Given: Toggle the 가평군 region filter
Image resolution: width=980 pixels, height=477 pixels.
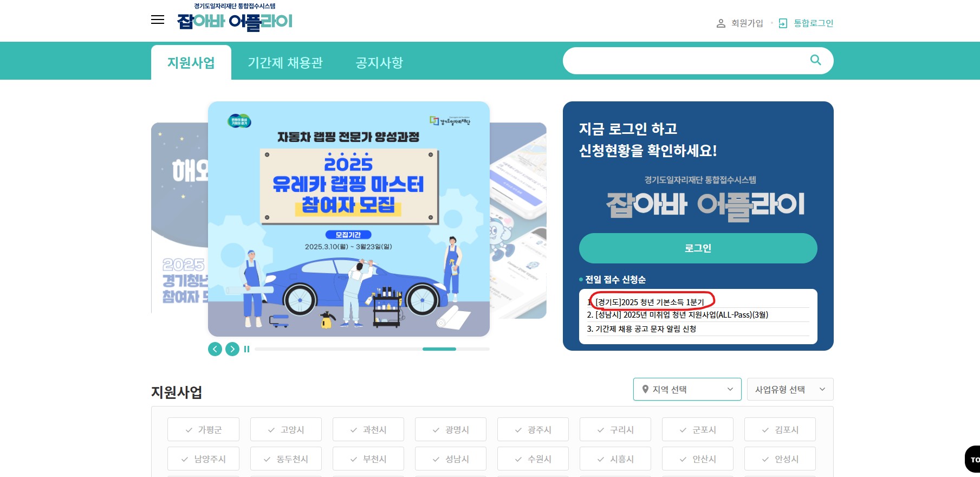Looking at the screenshot, I should [203, 429].
